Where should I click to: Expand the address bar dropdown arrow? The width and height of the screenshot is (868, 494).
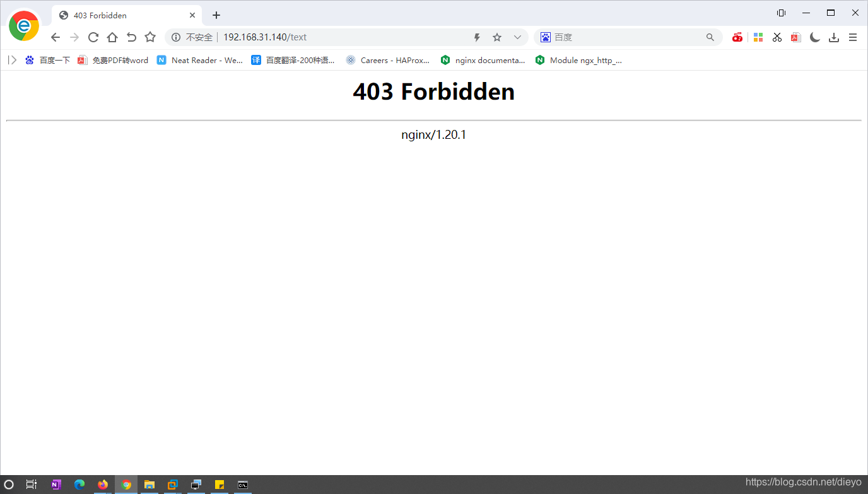(x=517, y=37)
